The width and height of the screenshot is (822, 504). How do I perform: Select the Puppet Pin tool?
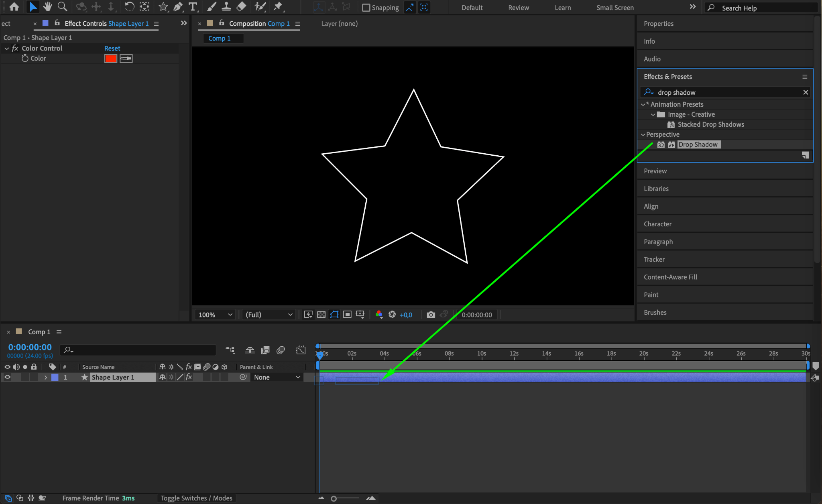278,7
